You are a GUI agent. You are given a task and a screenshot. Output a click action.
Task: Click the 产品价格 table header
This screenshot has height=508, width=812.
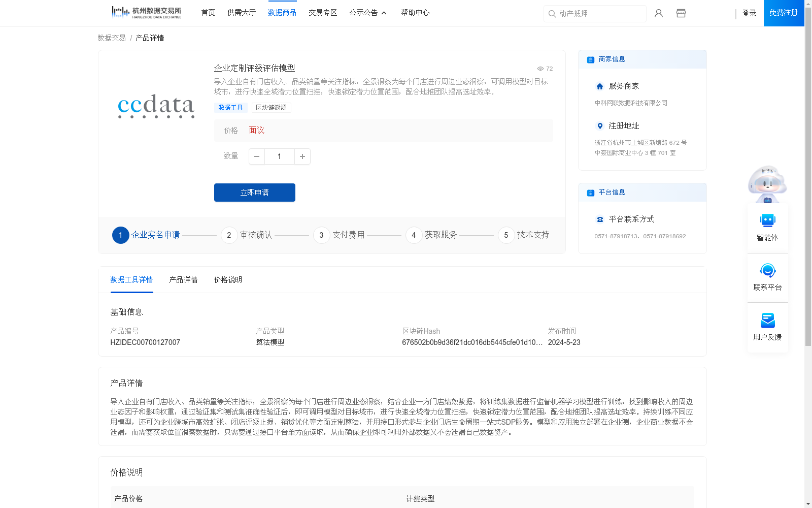[x=128, y=499]
